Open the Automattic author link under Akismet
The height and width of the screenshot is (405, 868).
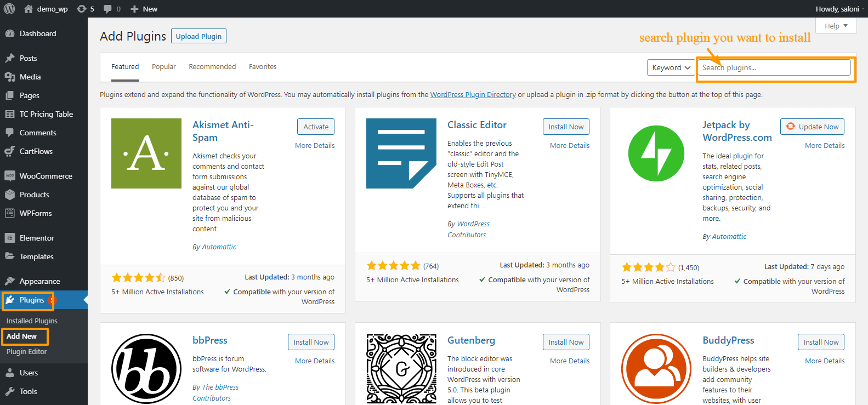pyautogui.click(x=219, y=247)
